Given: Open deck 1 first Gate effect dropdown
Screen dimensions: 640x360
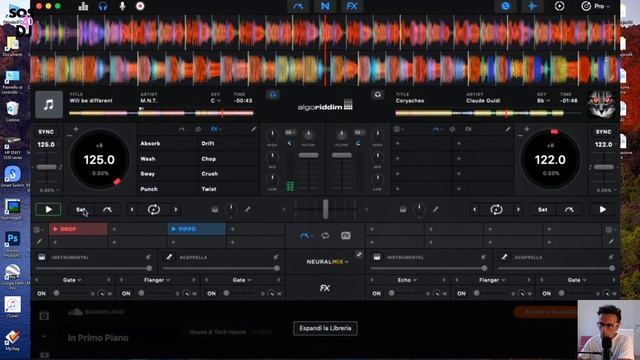Looking at the screenshot, I should pos(72,280).
